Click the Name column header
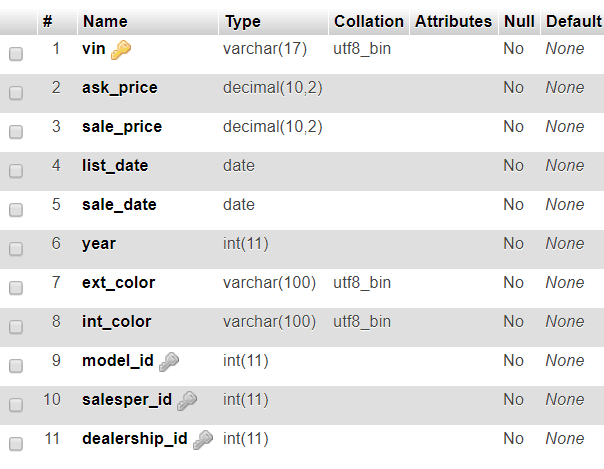This screenshot has width=604, height=469. point(105,21)
